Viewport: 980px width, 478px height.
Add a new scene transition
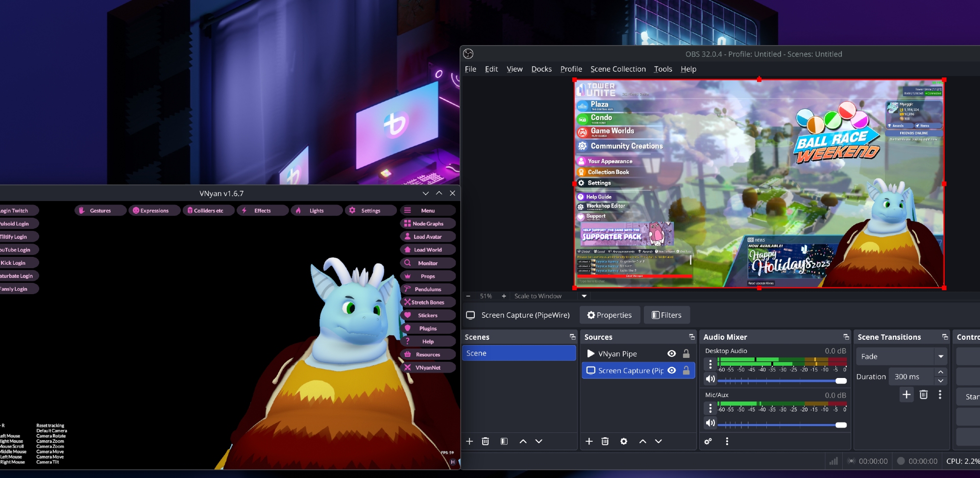[906, 395]
